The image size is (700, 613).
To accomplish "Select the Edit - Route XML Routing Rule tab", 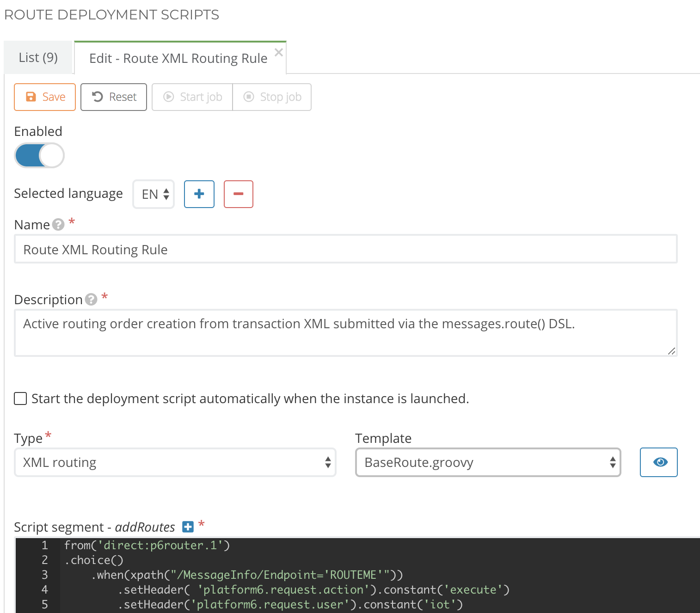I will coord(178,58).
